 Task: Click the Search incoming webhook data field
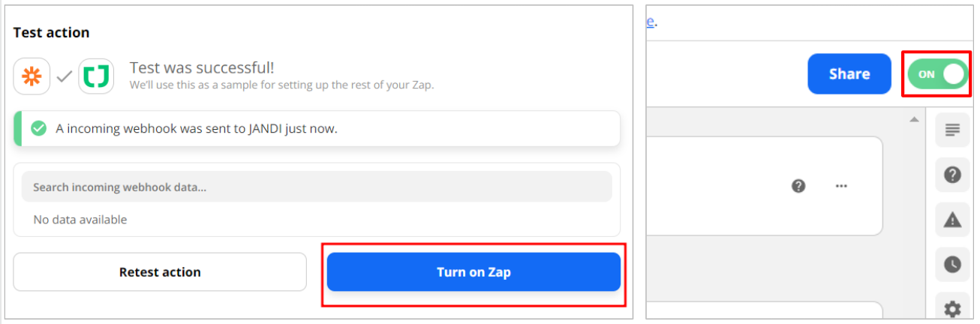click(x=317, y=187)
